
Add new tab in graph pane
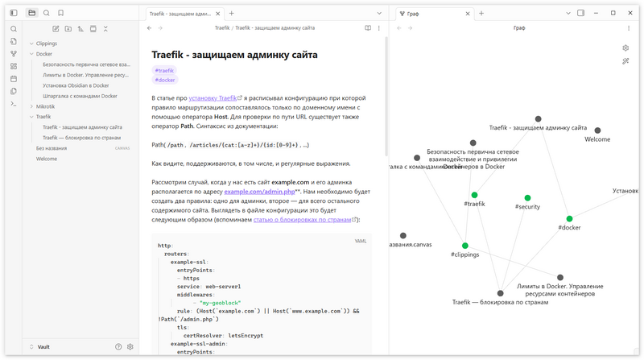[481, 14]
